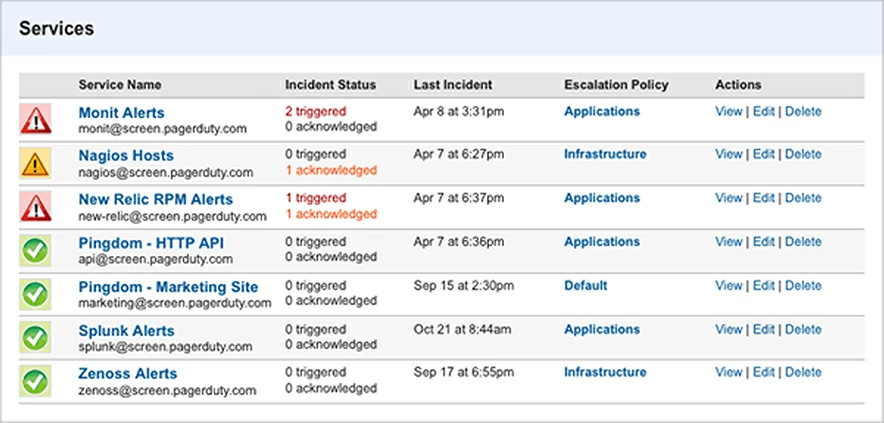Viewport: 884px width, 423px height.
Task: Click the green check icon for Pingdom - HTTP API
Action: [x=36, y=250]
